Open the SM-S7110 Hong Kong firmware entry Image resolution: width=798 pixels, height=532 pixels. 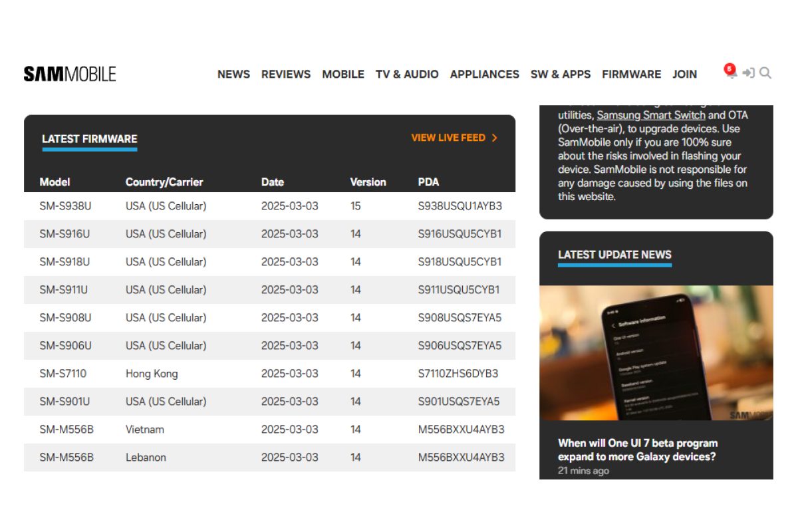click(x=269, y=374)
